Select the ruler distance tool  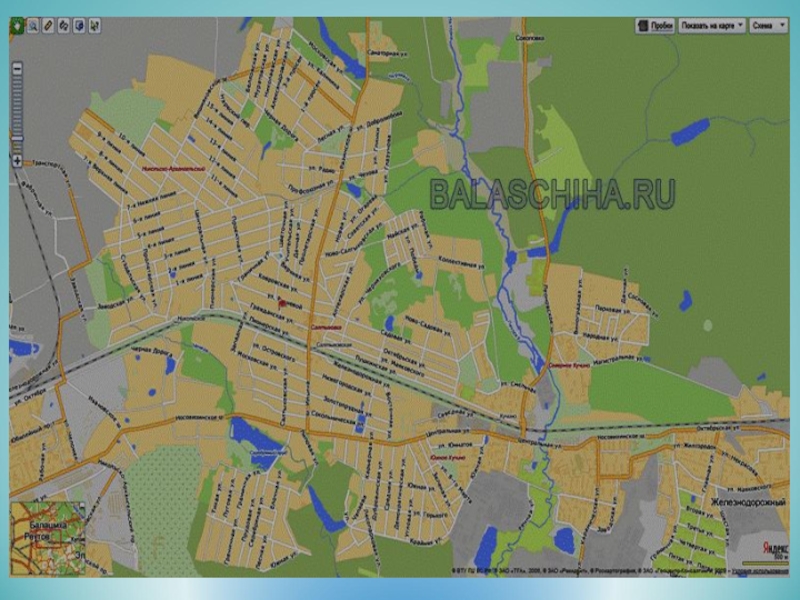click(x=48, y=26)
